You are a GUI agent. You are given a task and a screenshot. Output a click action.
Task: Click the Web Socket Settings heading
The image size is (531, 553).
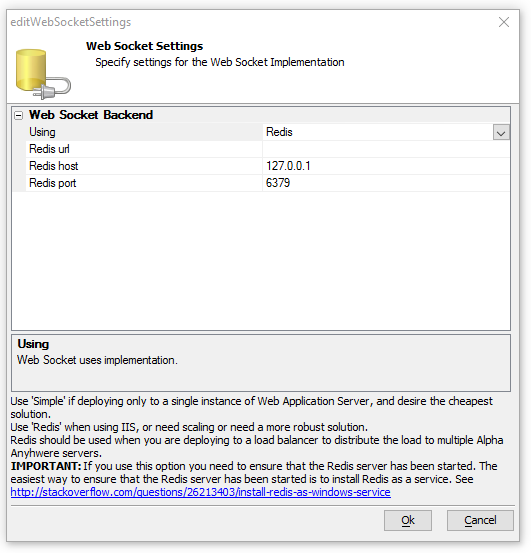(x=145, y=46)
